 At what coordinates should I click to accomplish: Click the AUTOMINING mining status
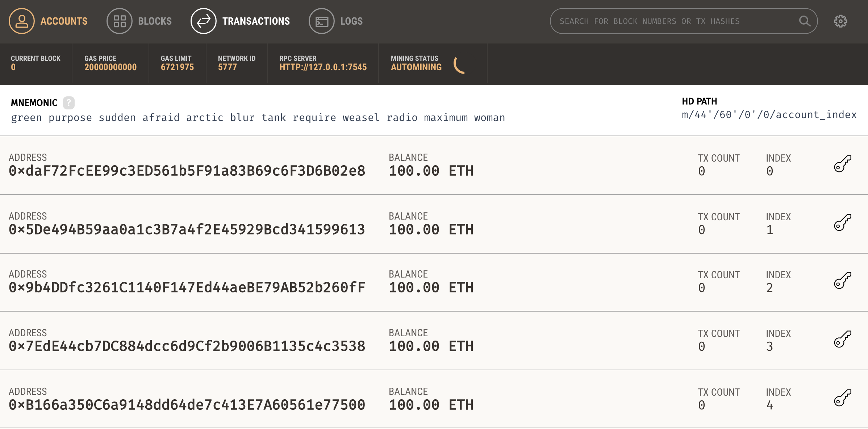coord(416,67)
